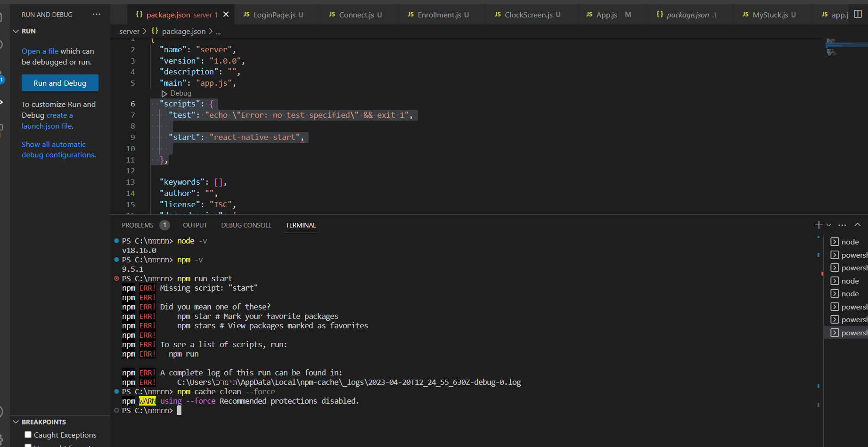
Task: Click the command decoration beside npm -v
Action: (x=116, y=260)
